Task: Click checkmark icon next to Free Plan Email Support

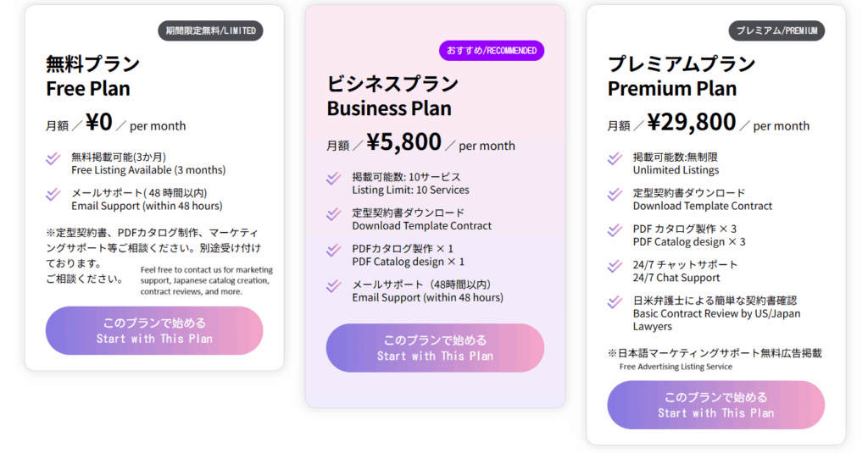Action: coord(53,195)
